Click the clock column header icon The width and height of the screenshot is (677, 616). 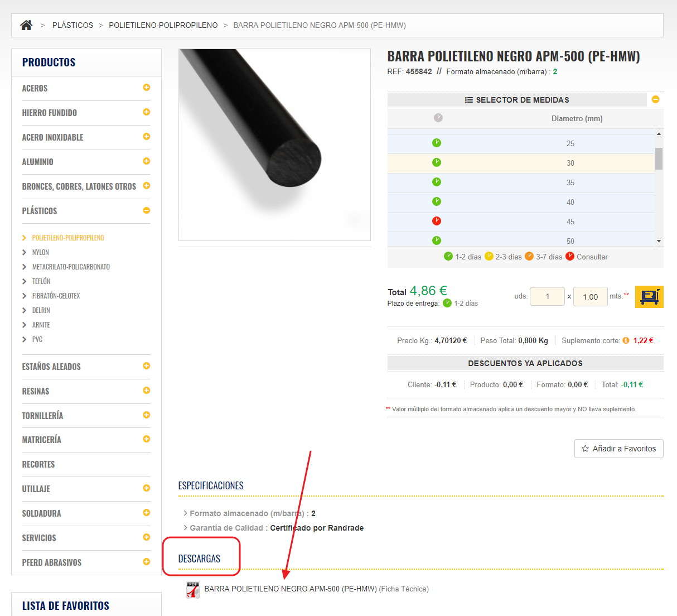coord(438,118)
